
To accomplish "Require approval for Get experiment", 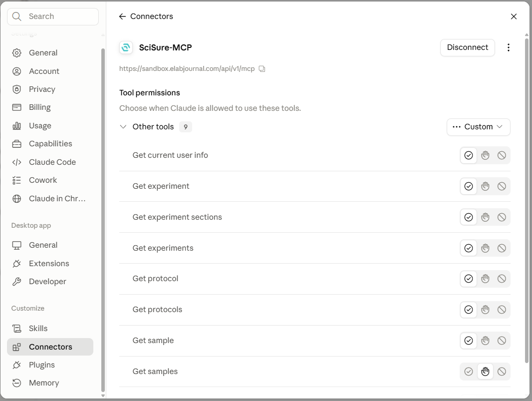I will coord(485,186).
